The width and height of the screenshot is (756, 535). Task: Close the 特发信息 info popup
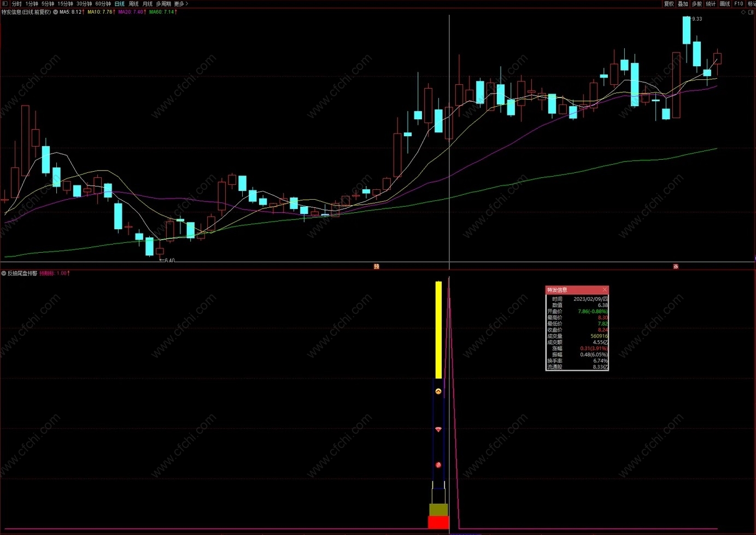(605, 290)
